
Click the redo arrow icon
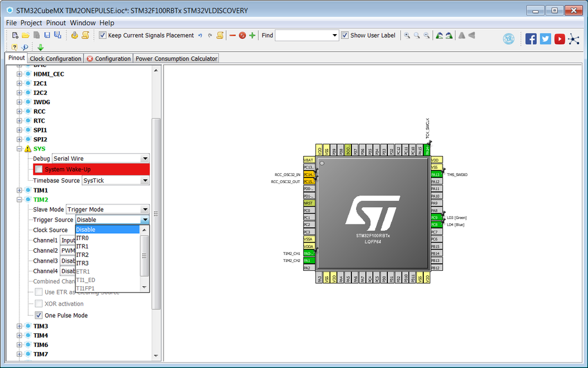tap(210, 36)
